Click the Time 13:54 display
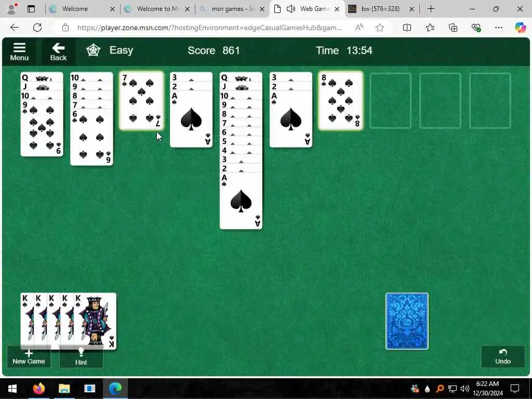 [x=344, y=50]
